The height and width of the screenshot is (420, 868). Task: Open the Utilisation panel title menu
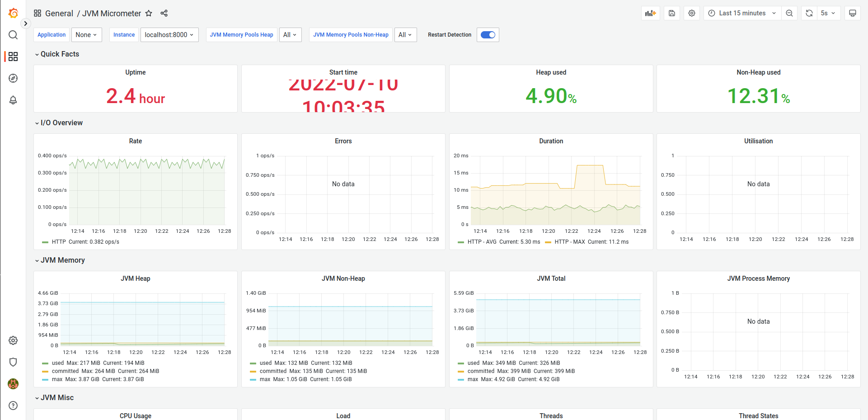tap(758, 141)
